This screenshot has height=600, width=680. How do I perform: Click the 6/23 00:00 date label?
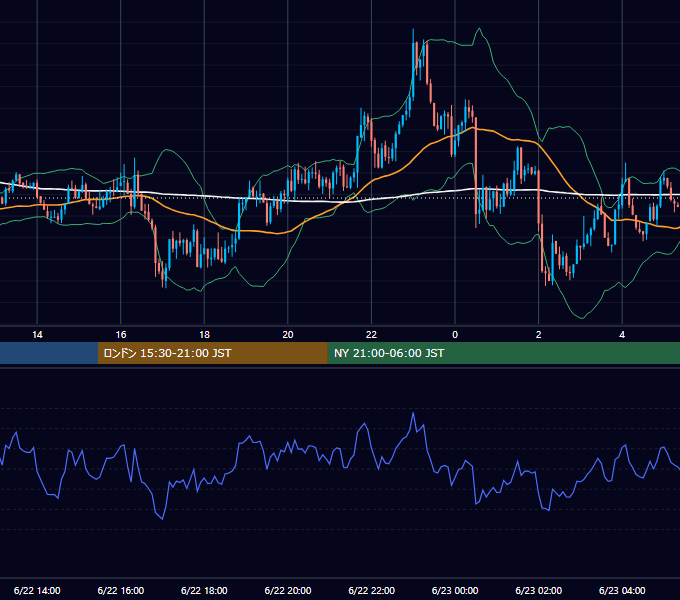(x=455, y=590)
